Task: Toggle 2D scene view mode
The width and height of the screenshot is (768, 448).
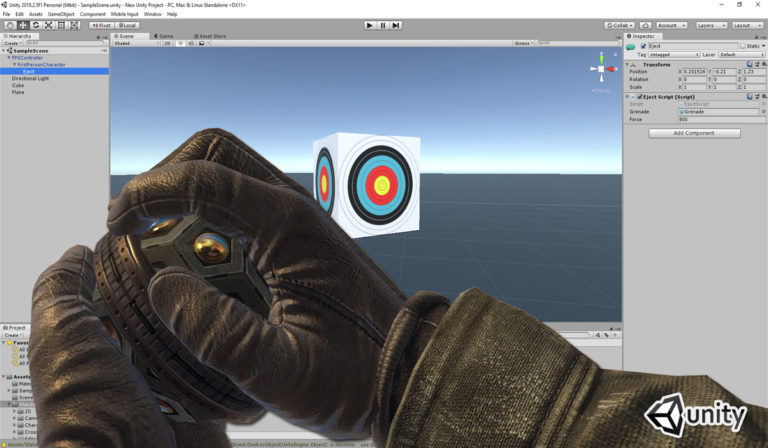Action: (x=168, y=43)
